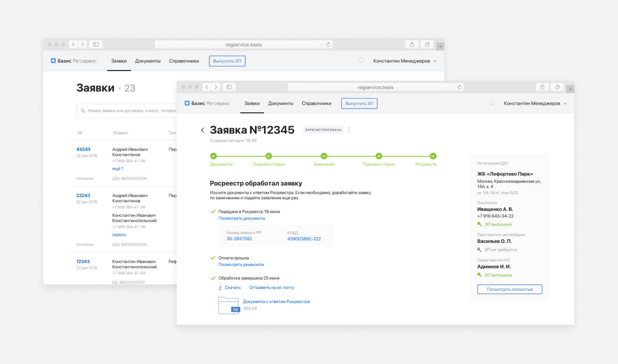618x364 pixels.
Task: Click ЗАРЕГИСТРИРОВАНА status badge
Action: pos(323,130)
